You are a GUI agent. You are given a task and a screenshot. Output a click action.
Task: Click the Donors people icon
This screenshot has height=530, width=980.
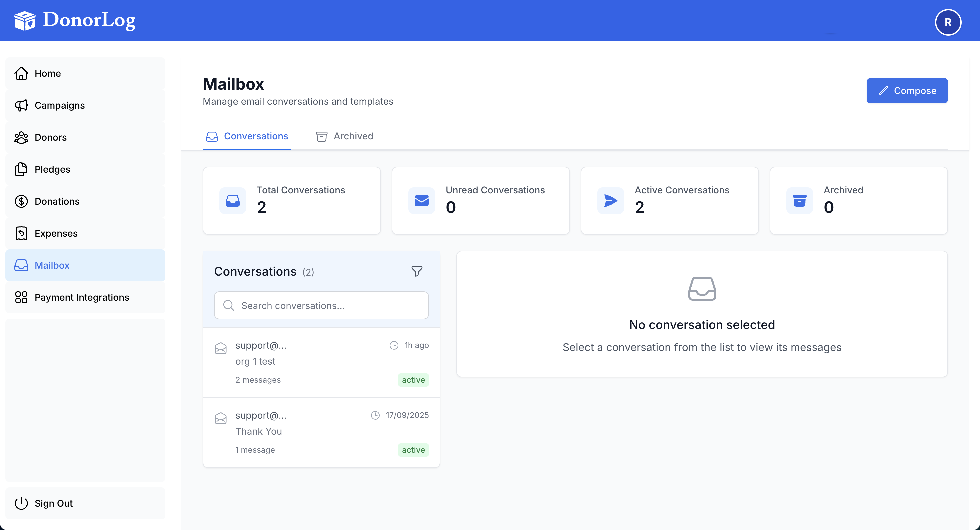pos(21,137)
